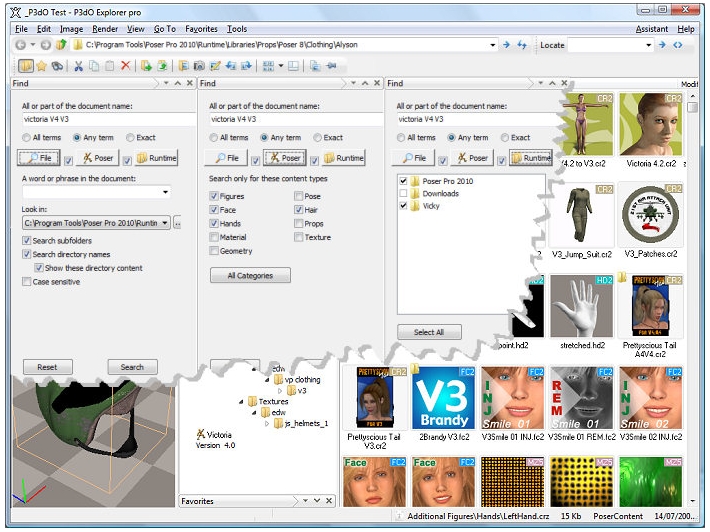The image size is (710, 532).
Task: Click the scrollbar down arrow
Action: point(692,501)
